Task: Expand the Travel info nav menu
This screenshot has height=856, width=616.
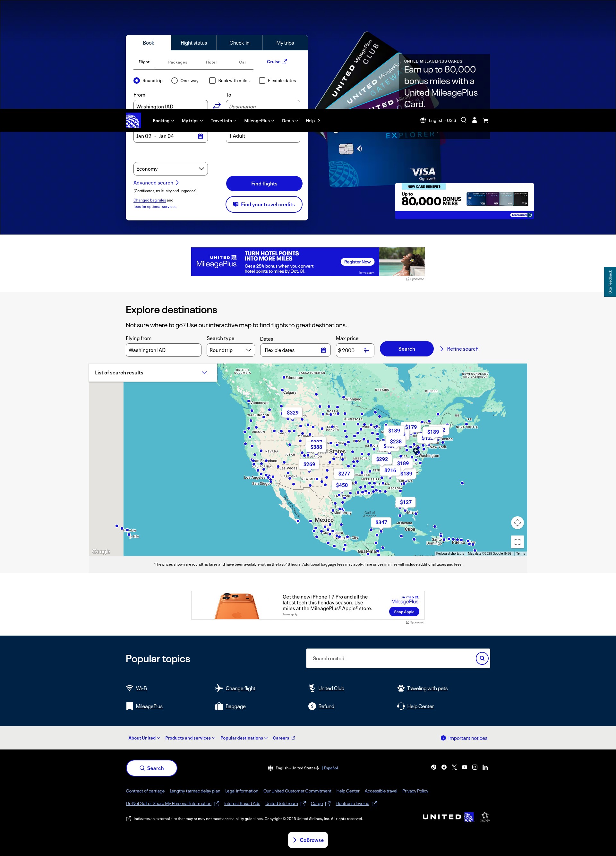Action: (223, 121)
